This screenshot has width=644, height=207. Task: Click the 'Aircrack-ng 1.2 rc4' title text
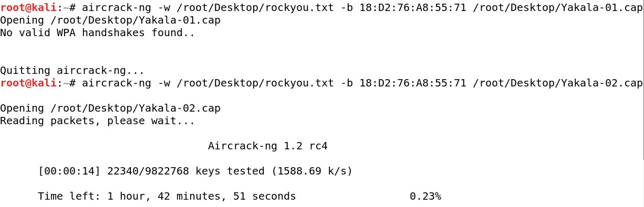[x=268, y=146]
